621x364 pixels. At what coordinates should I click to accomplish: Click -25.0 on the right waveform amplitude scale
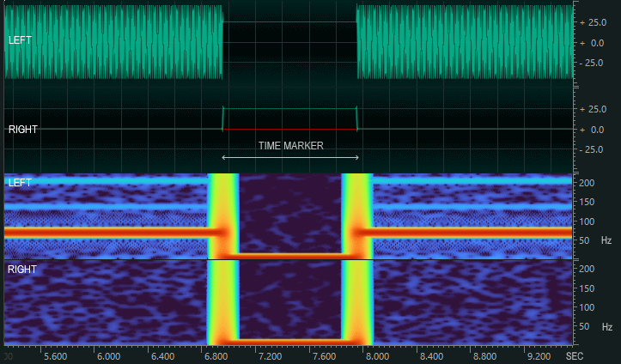593,150
